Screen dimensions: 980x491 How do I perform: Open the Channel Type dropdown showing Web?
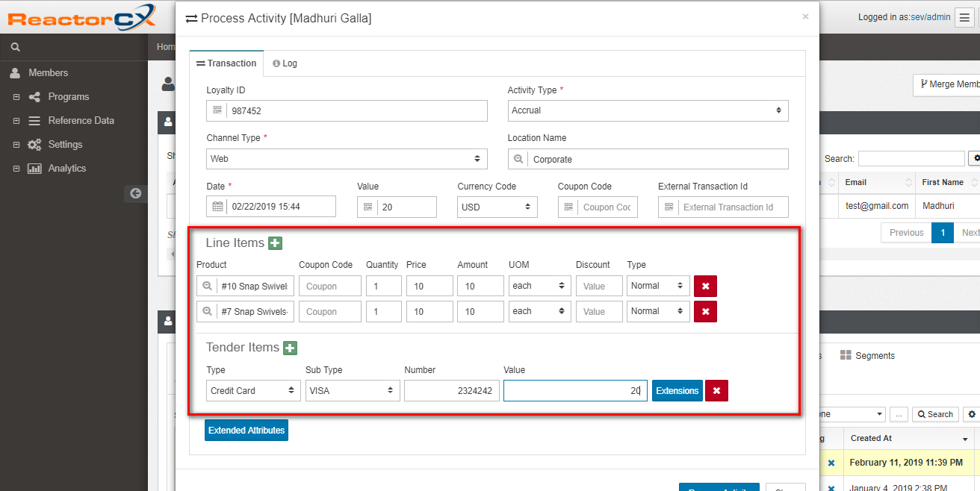(347, 159)
